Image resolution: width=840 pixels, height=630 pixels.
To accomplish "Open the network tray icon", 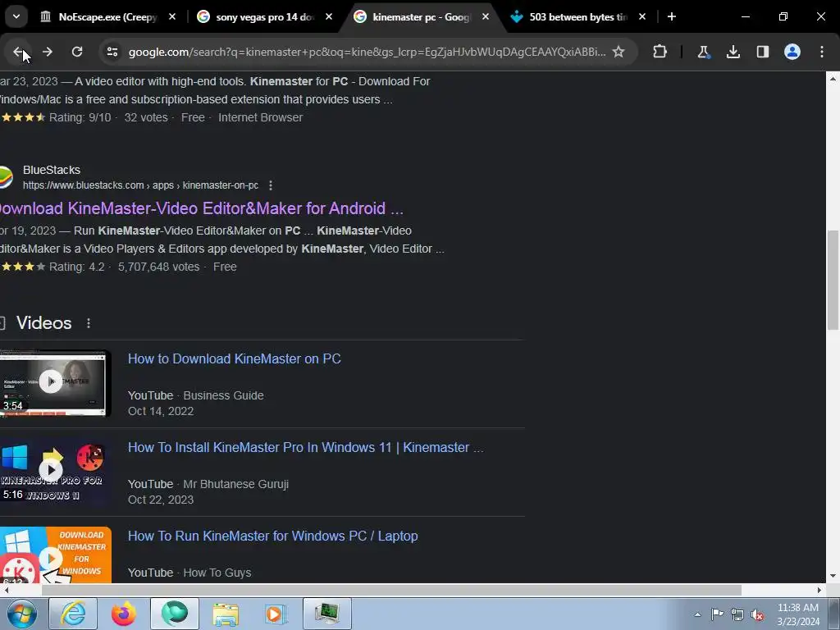I will tap(737, 614).
